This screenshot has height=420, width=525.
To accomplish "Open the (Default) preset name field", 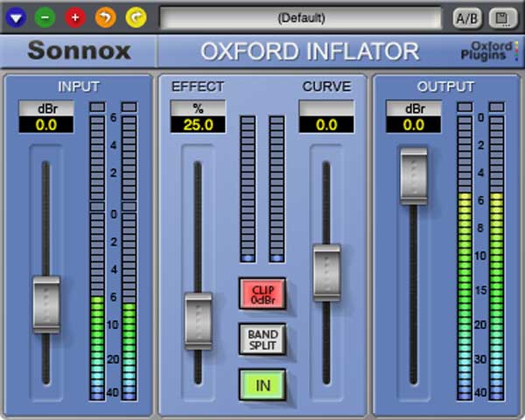I will (301, 17).
